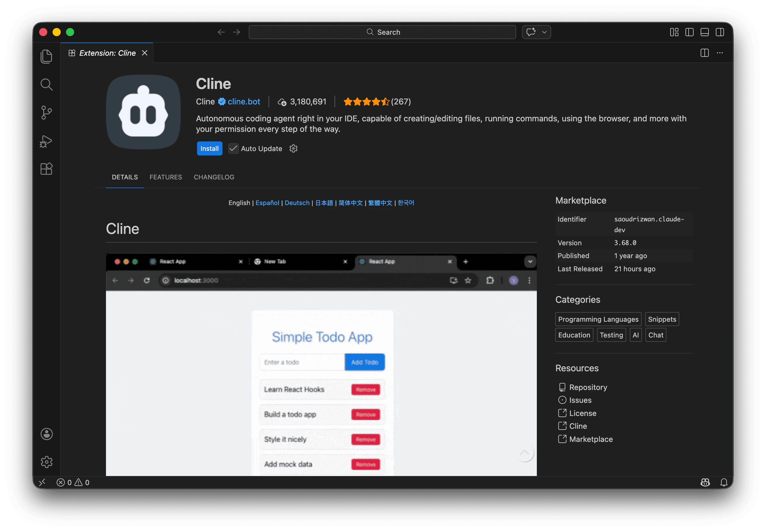Open the cline.bot publisher link
Viewport: 766px width, 532px height.
pos(244,102)
